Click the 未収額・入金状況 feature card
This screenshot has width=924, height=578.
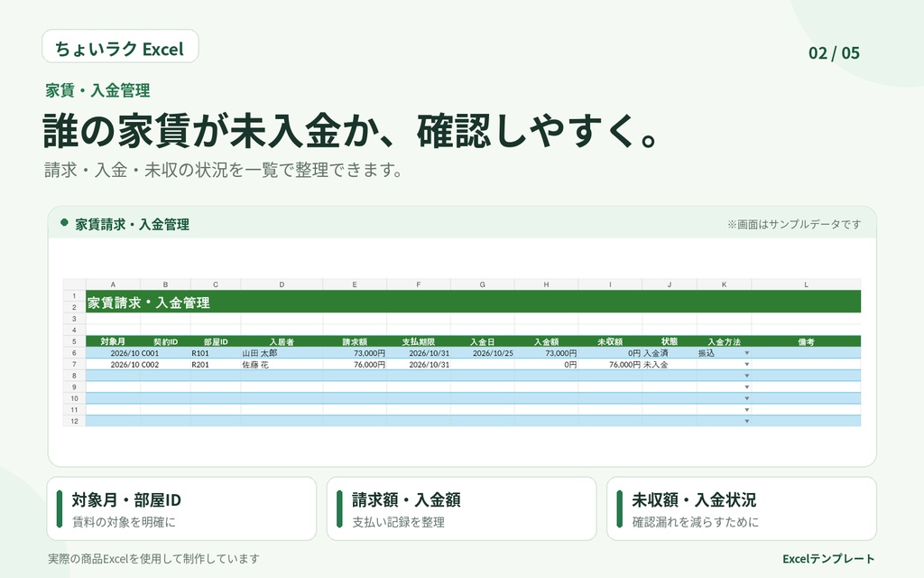tap(742, 508)
